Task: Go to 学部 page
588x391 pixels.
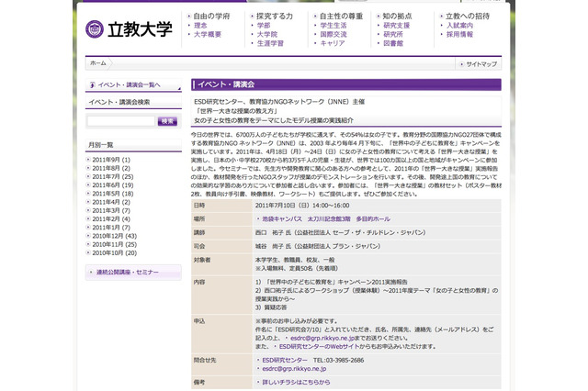Action: click(264, 26)
